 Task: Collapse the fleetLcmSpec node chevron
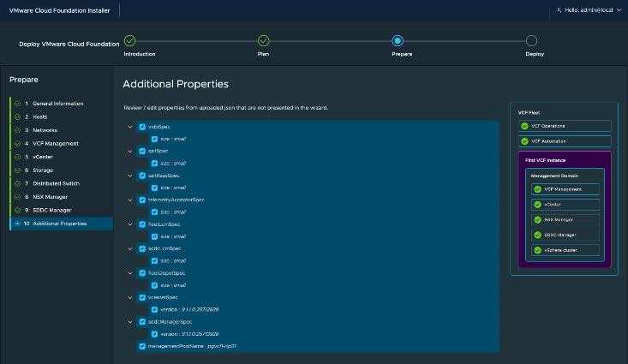129,224
